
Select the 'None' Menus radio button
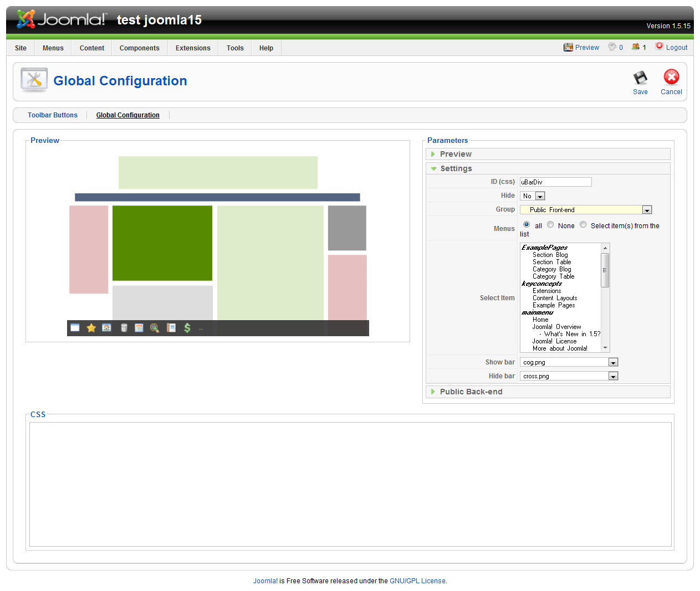(550, 225)
